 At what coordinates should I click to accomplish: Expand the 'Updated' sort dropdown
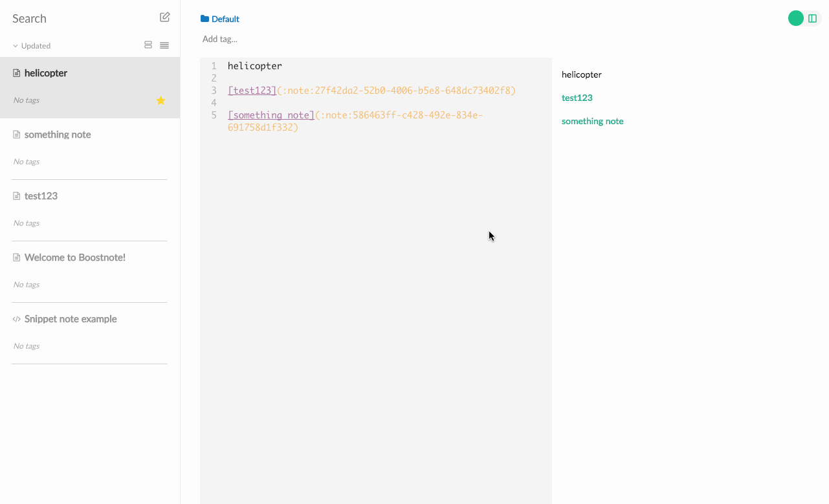(30, 45)
